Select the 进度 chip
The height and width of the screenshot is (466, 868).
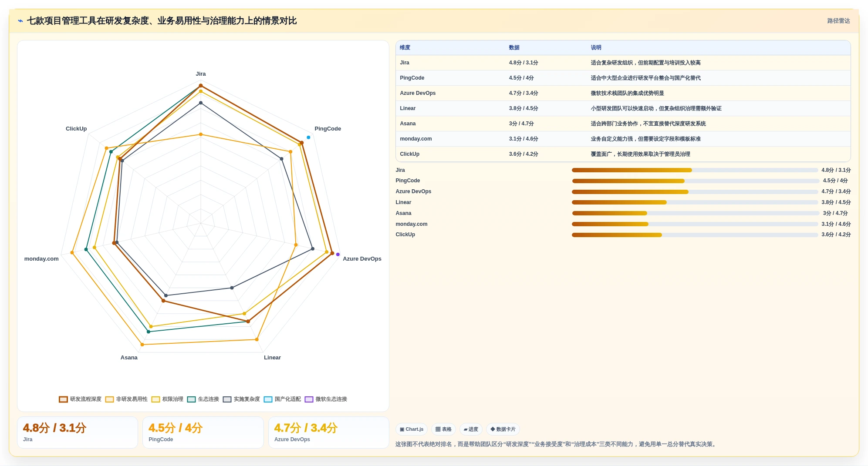[x=471, y=429]
